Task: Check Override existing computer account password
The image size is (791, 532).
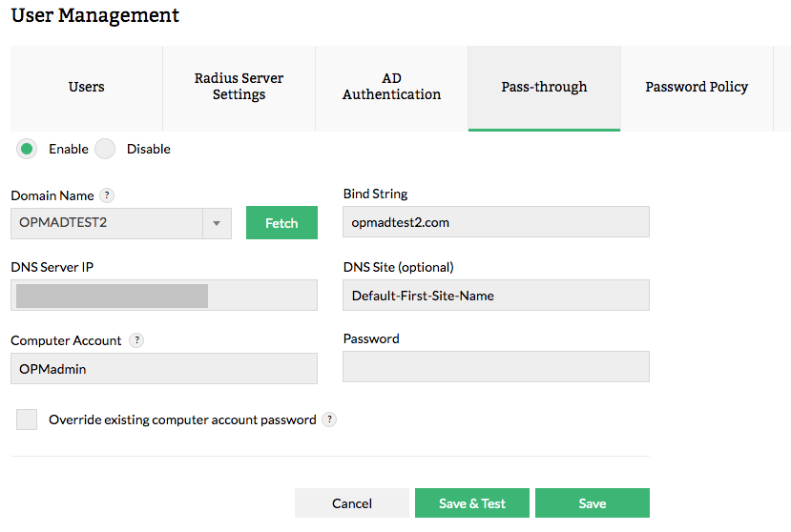Action: point(27,419)
